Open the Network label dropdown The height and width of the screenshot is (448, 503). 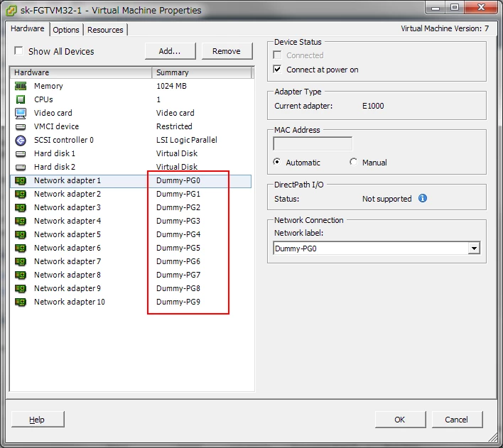click(x=474, y=248)
